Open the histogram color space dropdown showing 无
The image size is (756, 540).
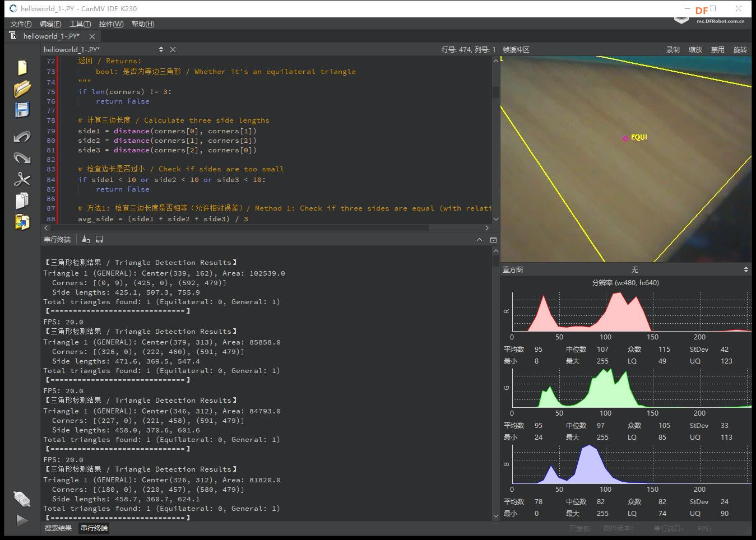(634, 269)
